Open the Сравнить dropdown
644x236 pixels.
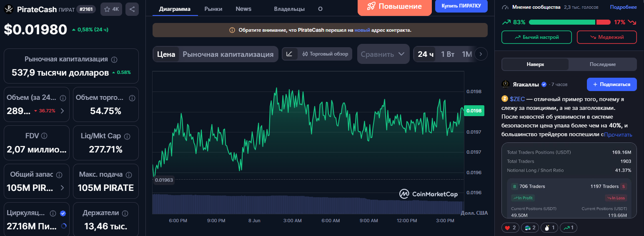(383, 54)
